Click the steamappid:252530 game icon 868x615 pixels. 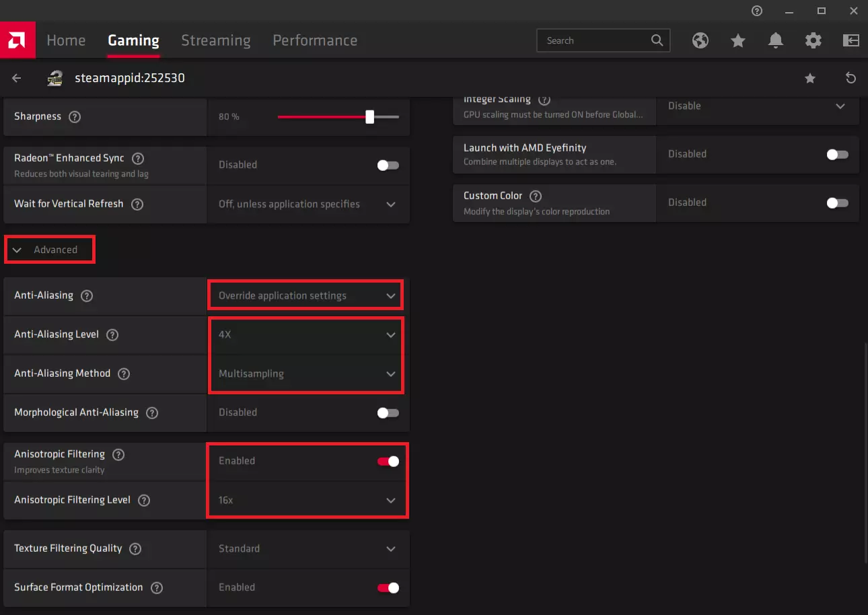pos(55,78)
